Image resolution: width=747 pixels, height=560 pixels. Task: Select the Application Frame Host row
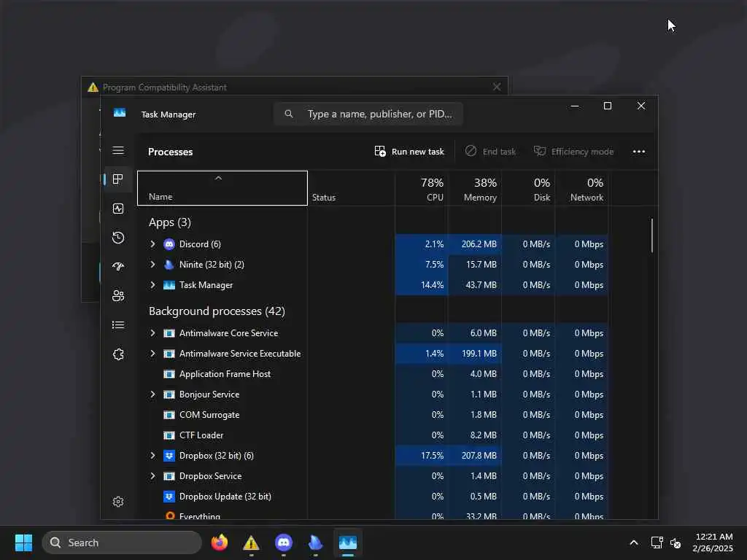point(373,374)
